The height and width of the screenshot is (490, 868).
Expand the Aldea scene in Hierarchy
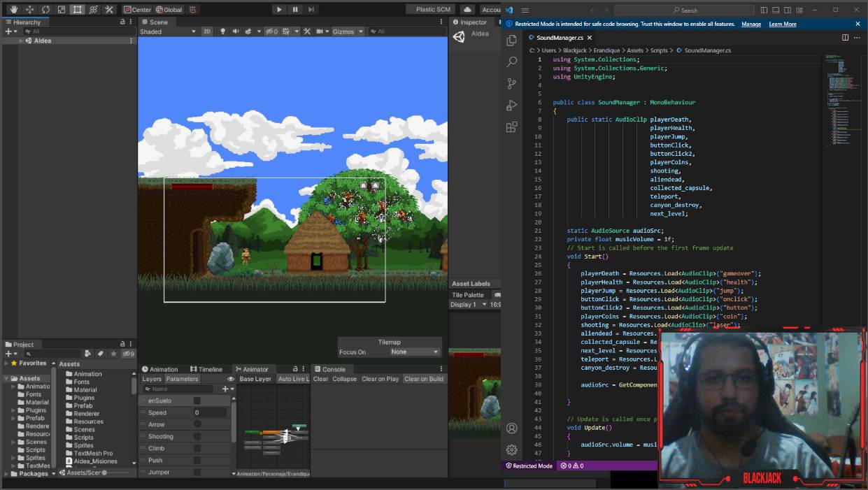(22, 41)
